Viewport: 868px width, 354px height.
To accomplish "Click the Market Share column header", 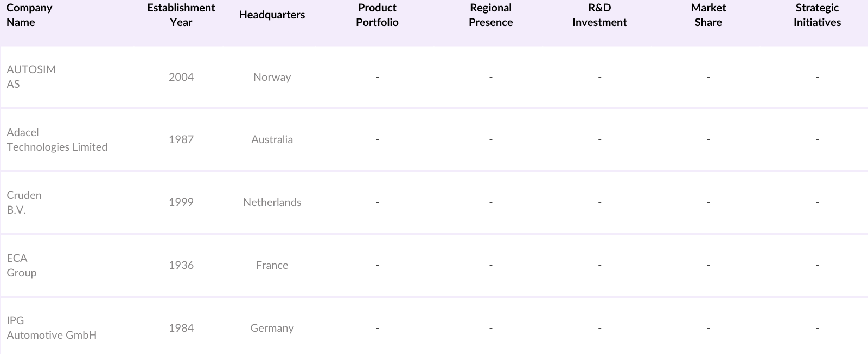I will (708, 15).
